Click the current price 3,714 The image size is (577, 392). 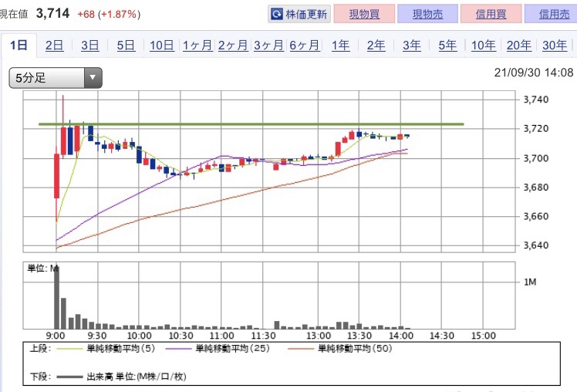click(53, 14)
